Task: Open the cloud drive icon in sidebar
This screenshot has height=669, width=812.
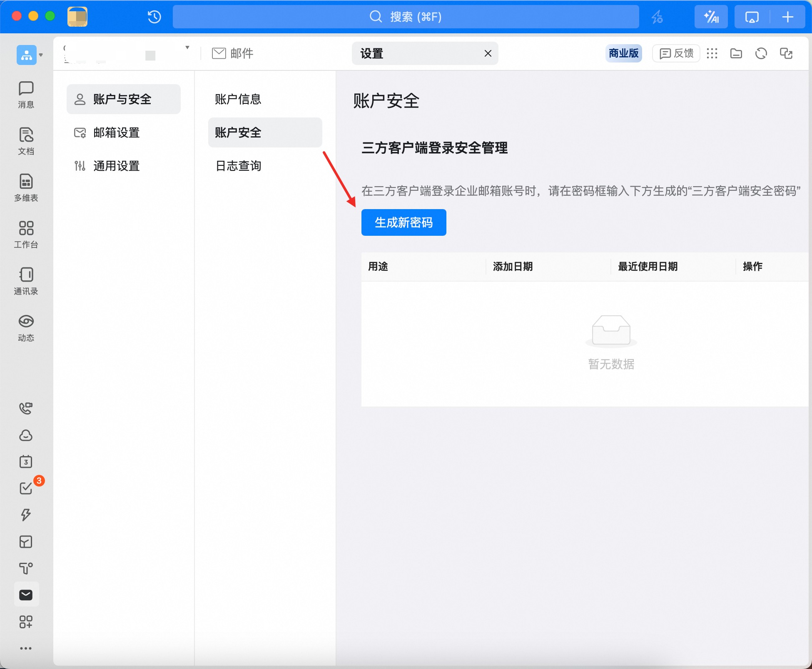Action: click(x=26, y=435)
